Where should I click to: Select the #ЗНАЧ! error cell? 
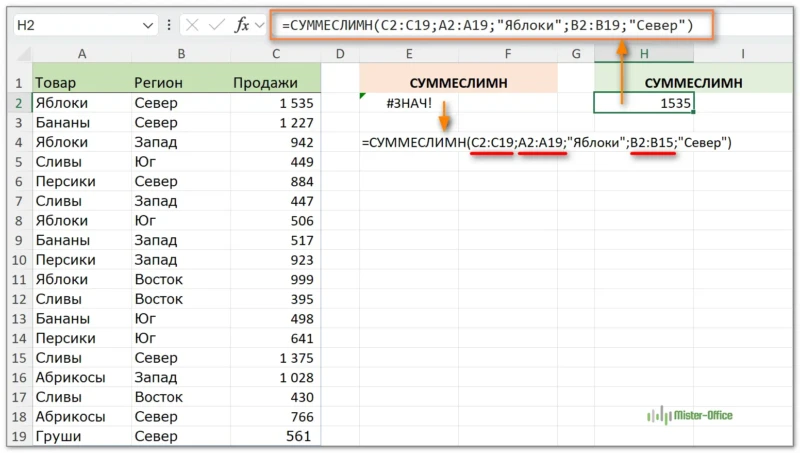coord(409,102)
